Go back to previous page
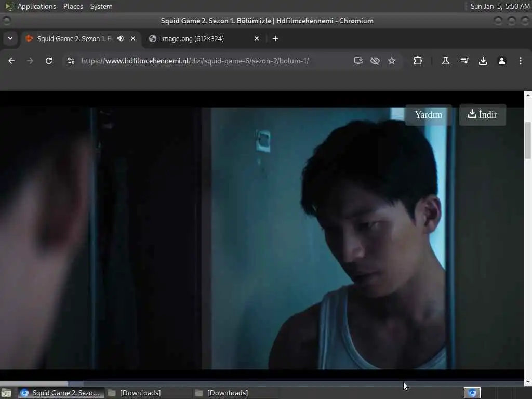The image size is (532, 399). (11, 61)
